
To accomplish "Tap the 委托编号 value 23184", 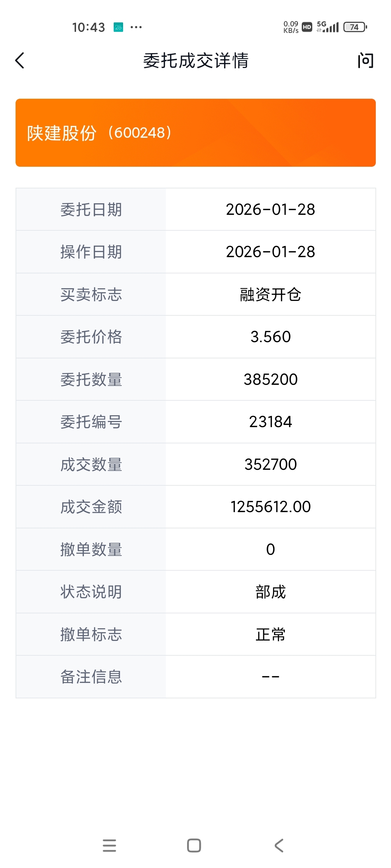I will [270, 422].
